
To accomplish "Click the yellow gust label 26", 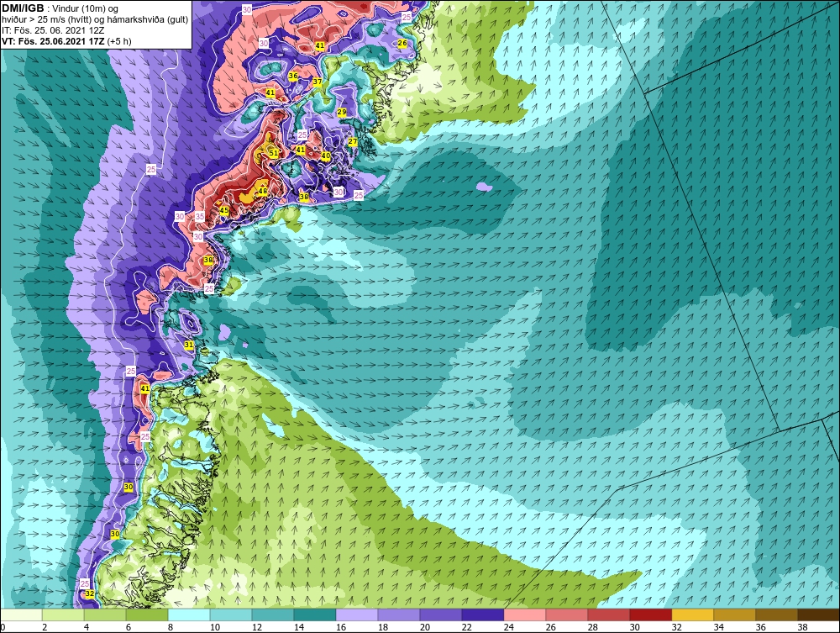I will 402,43.
